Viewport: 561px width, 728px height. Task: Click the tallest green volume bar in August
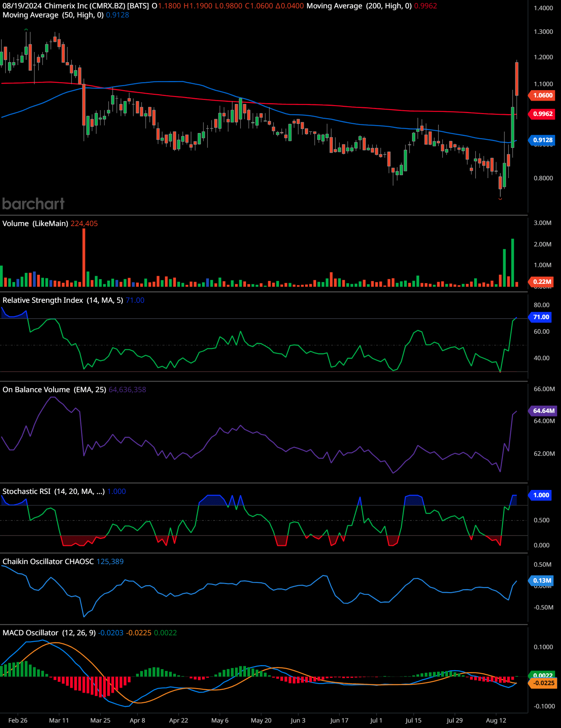pos(513,263)
